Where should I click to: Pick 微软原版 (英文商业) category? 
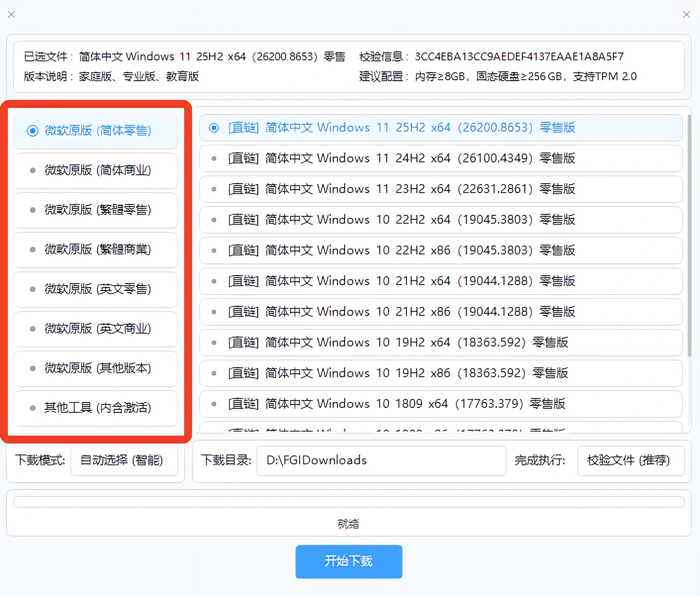point(96,329)
